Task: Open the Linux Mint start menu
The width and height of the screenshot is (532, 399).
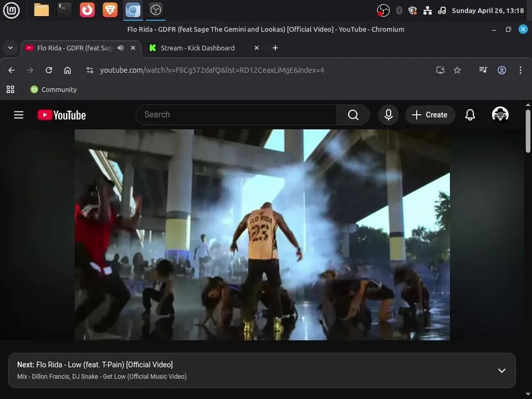Action: (x=11, y=10)
